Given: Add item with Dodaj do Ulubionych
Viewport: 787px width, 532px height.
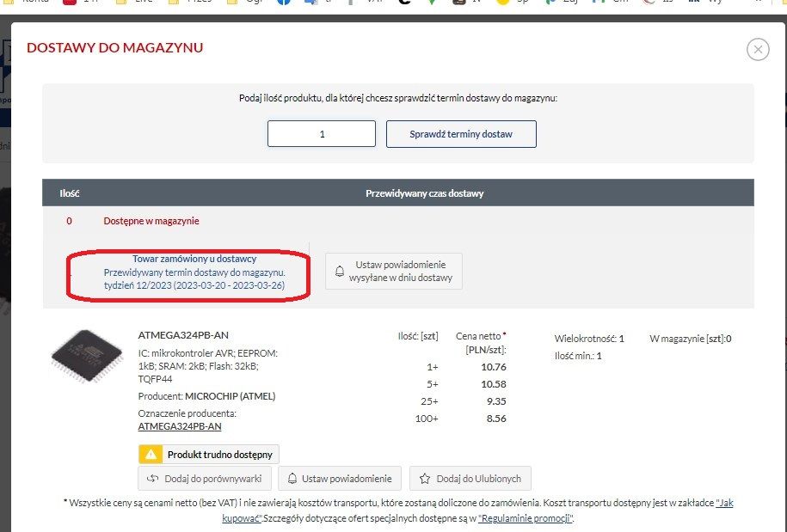Looking at the screenshot, I should click(x=470, y=479).
